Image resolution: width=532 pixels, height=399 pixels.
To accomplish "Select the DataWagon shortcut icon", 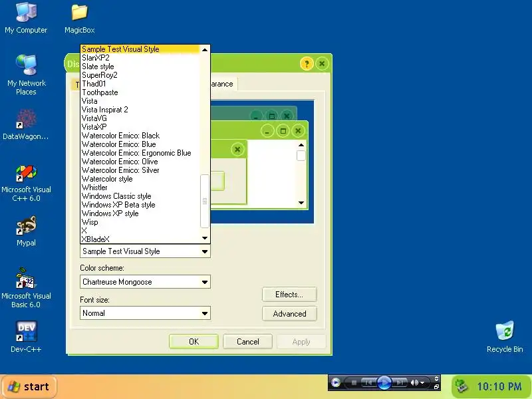I will 26,124.
